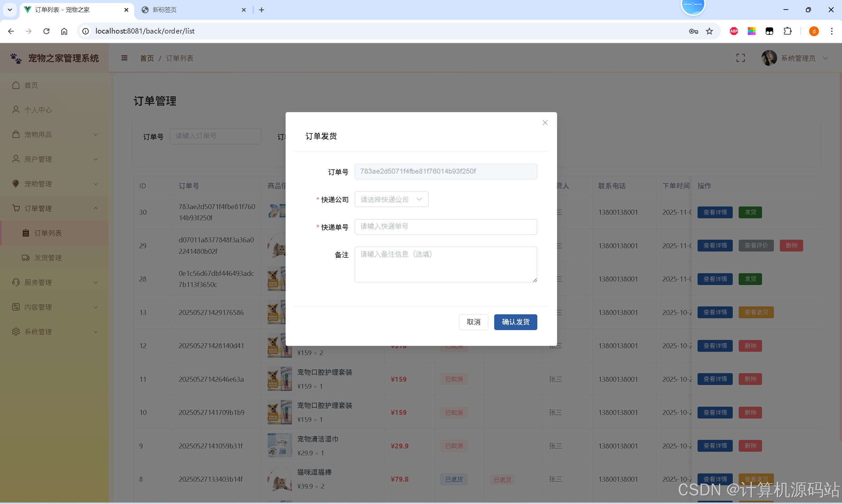Click 首页 breadcrumb link
This screenshot has height=504, width=842.
pos(147,59)
